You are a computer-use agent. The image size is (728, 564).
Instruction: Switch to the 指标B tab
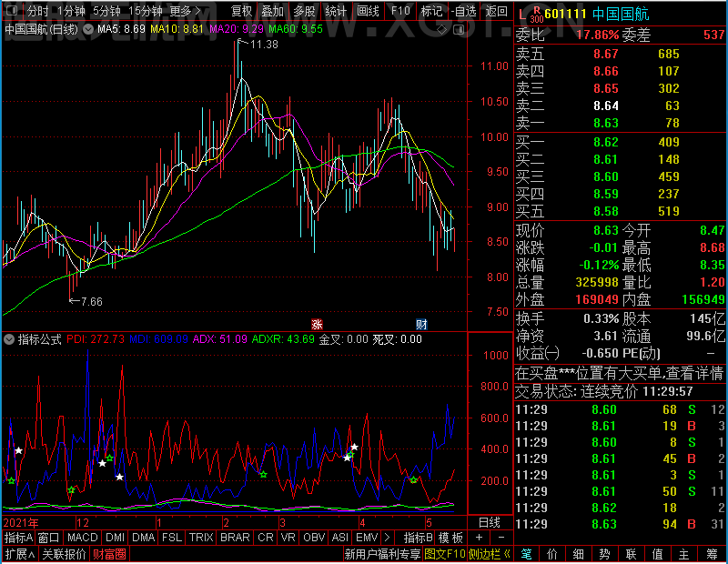coord(419,538)
